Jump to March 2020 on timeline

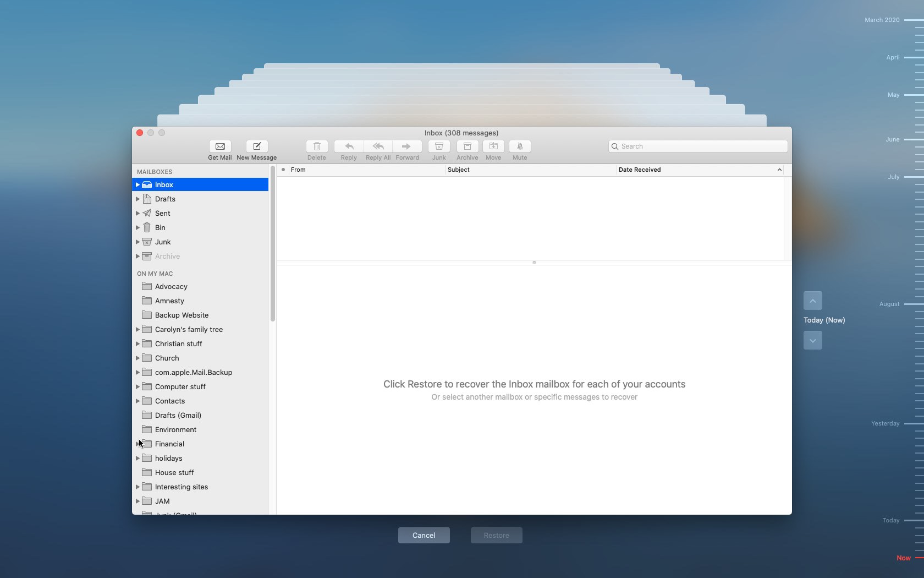click(x=882, y=20)
